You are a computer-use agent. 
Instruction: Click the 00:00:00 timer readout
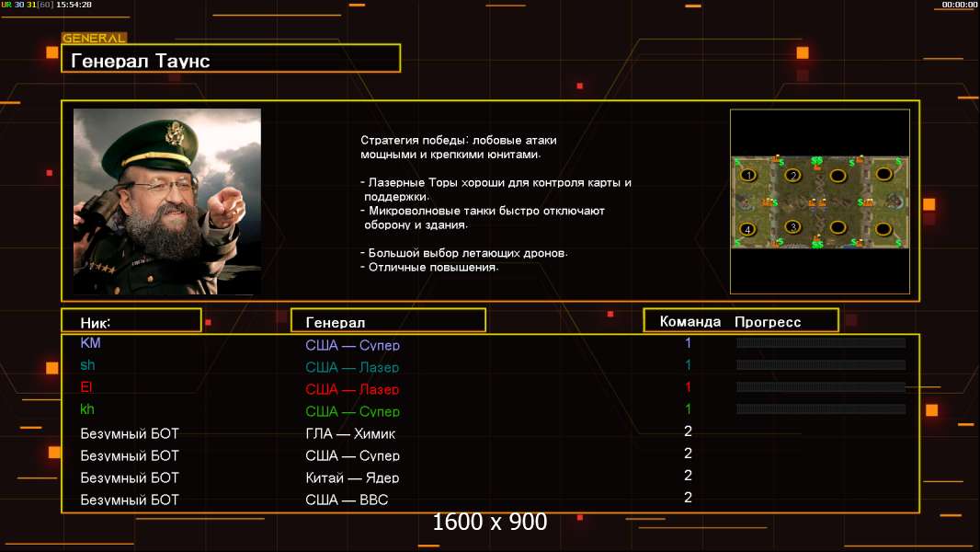pyautogui.click(x=960, y=5)
